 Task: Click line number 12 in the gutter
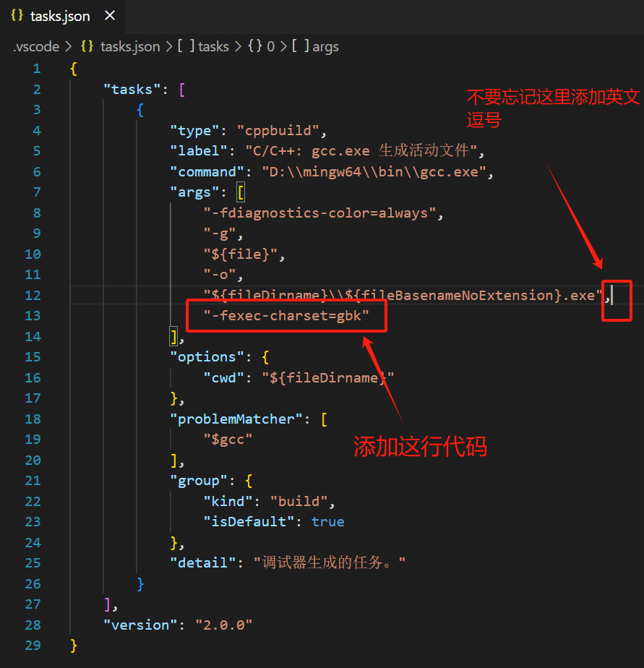33,295
